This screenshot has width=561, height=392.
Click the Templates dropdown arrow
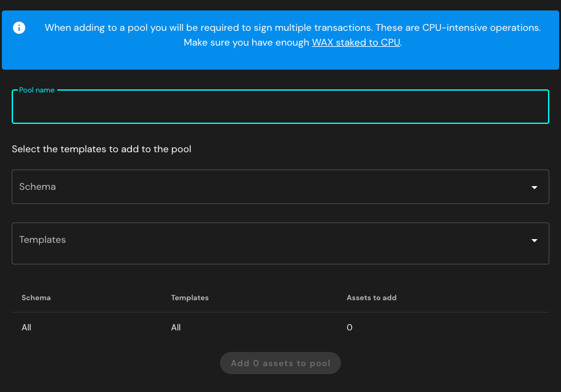[534, 240]
